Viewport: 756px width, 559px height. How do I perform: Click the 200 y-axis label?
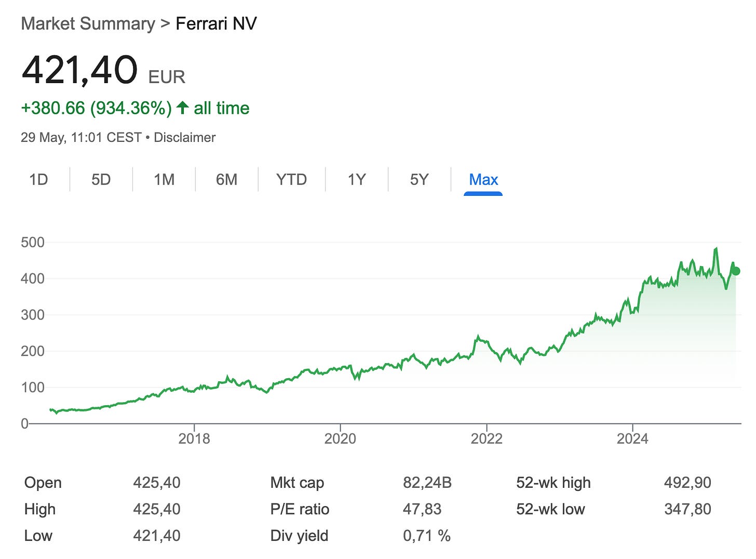[x=33, y=351]
